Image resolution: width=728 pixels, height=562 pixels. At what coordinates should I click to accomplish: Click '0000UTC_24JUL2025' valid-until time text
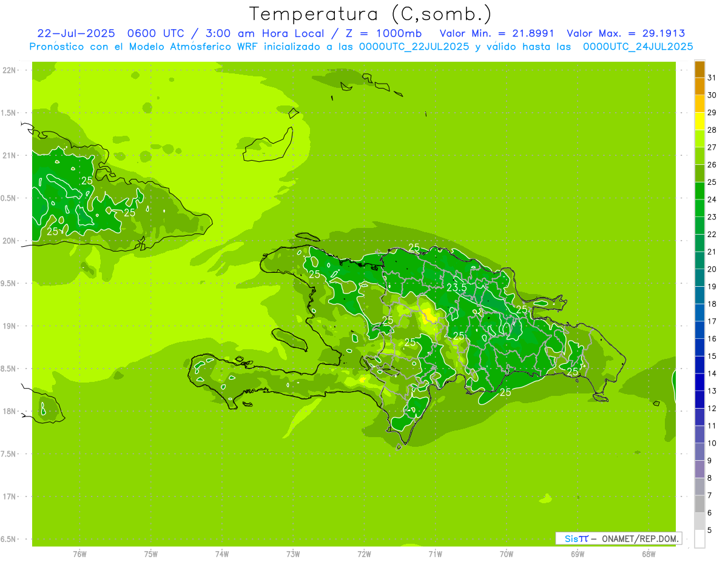(x=638, y=47)
